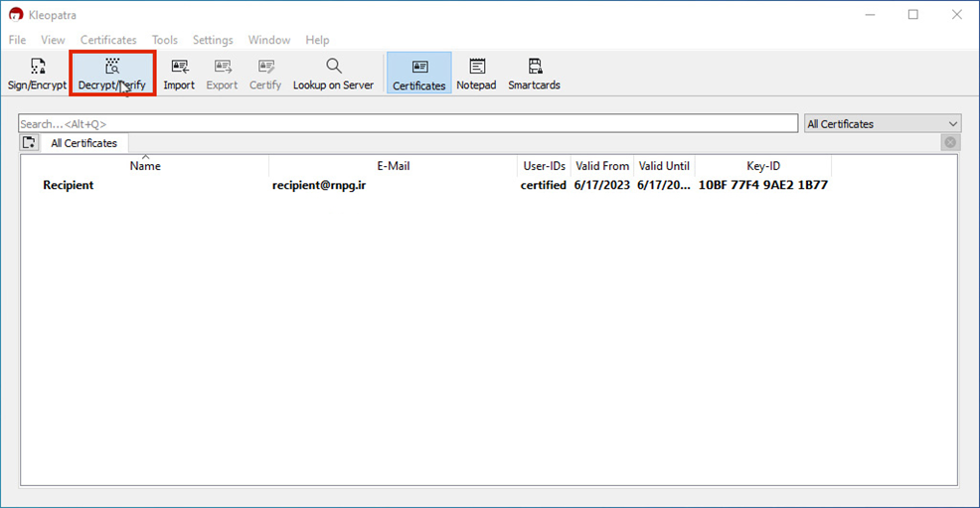The width and height of the screenshot is (980, 508).
Task: Open the Settings menu
Action: 213,40
